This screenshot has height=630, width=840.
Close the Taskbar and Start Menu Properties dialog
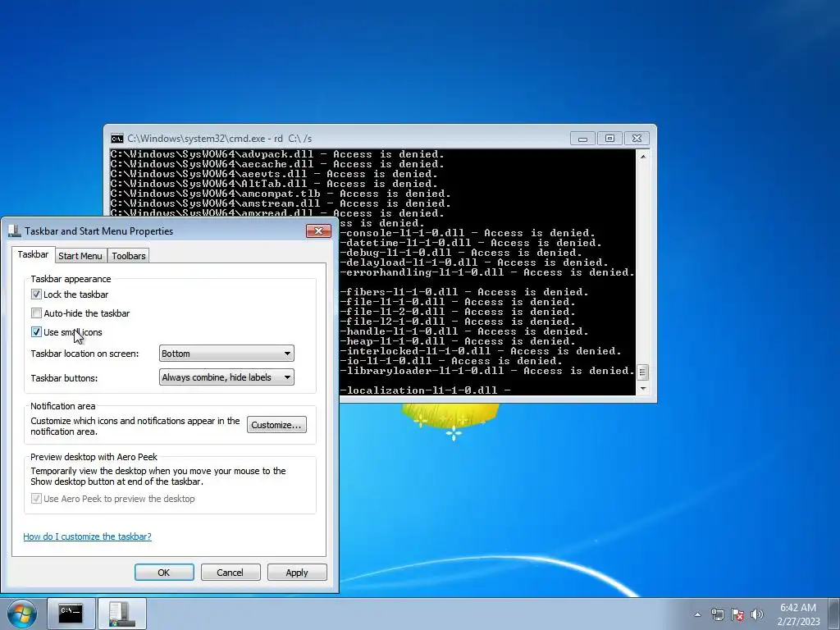tap(319, 231)
